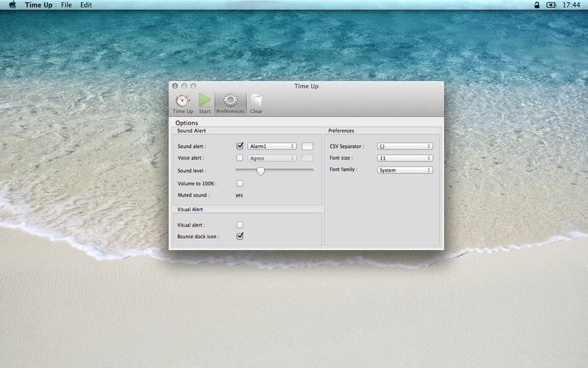Click the battery status icon

[551, 5]
